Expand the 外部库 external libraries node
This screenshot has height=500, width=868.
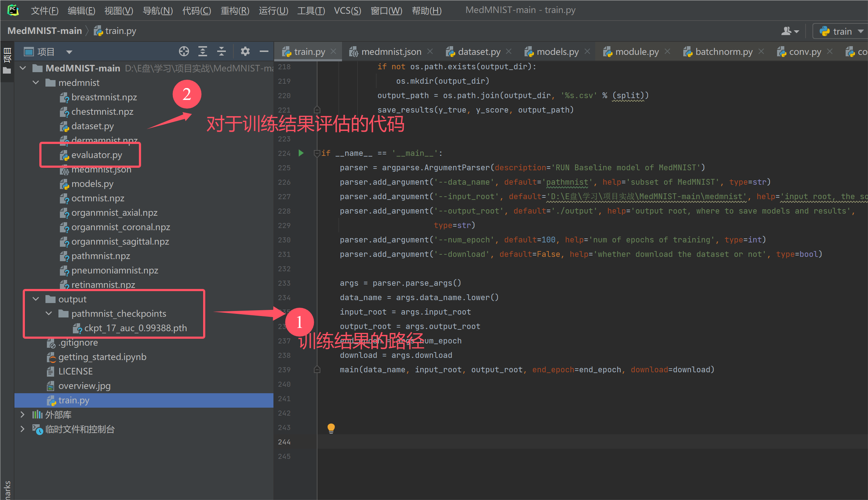(22, 415)
